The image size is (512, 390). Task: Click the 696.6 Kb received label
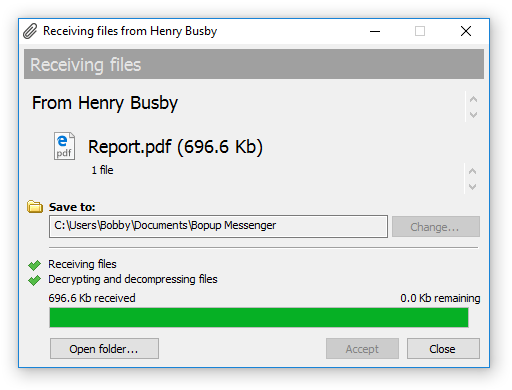pos(92,298)
